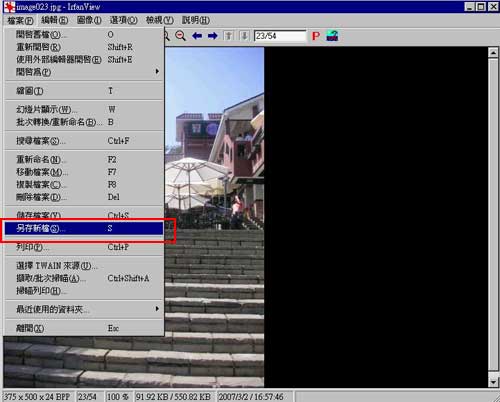Click the zoom out magnifier icon
Image resolution: width=500 pixels, height=402 pixels.
(181, 36)
